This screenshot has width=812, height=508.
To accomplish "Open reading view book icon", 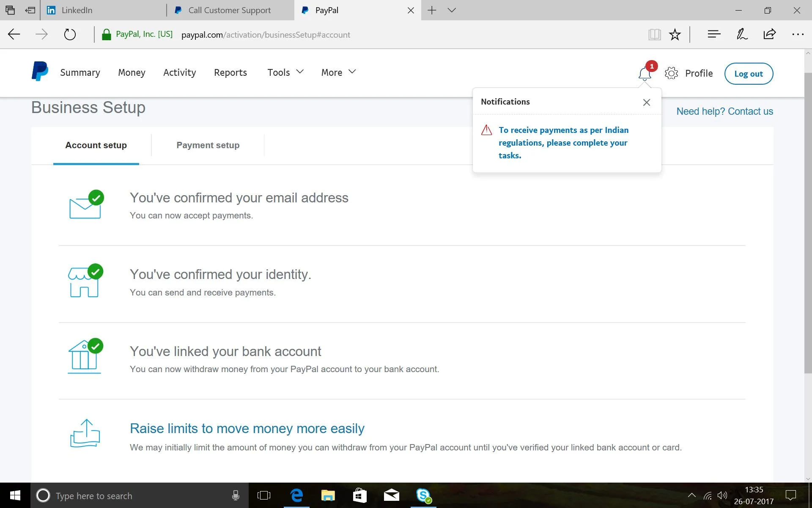I will tap(654, 34).
